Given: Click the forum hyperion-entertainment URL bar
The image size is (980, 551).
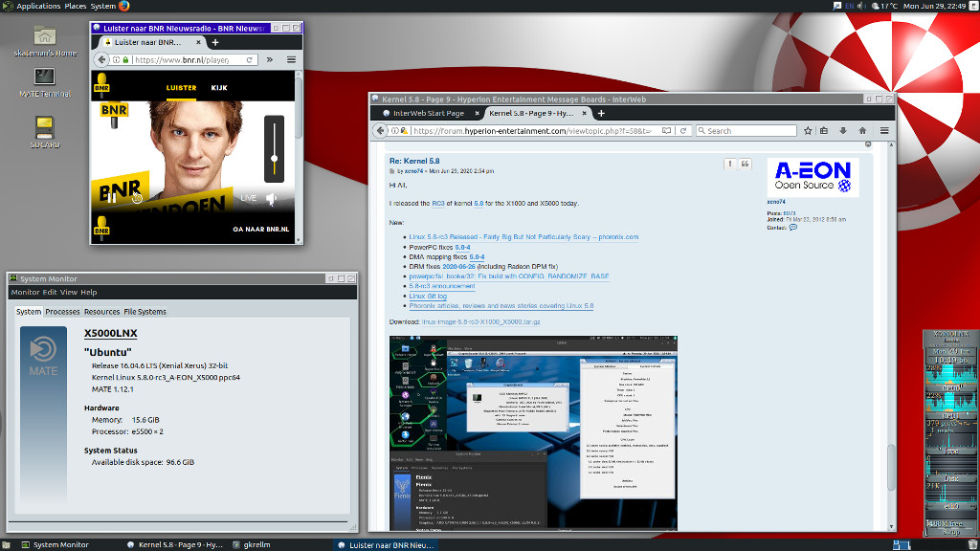Looking at the screenshot, I should [532, 130].
